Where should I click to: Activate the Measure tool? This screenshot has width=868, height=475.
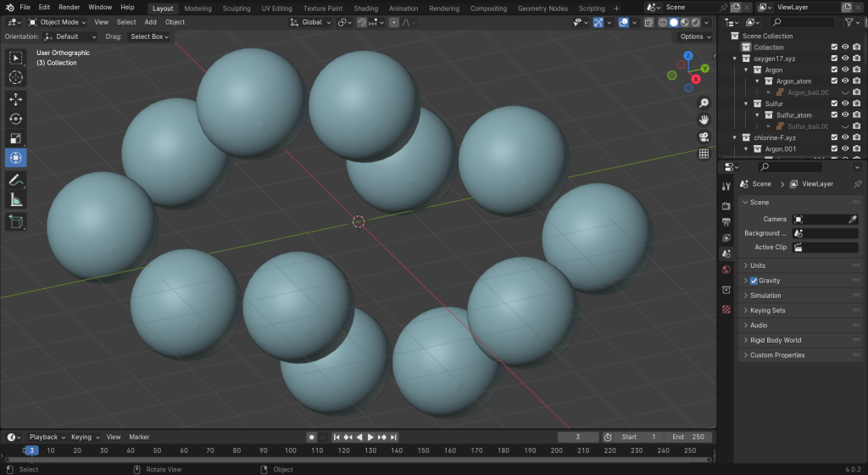(16, 200)
